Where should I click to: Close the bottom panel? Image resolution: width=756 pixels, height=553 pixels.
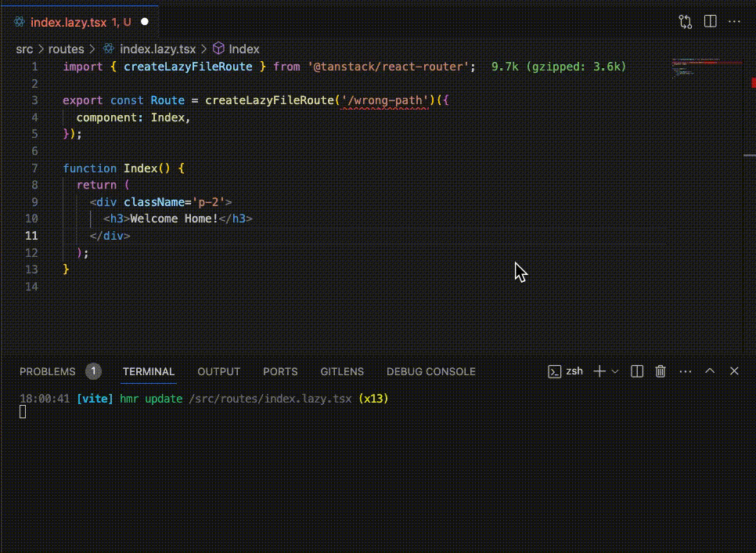[734, 371]
